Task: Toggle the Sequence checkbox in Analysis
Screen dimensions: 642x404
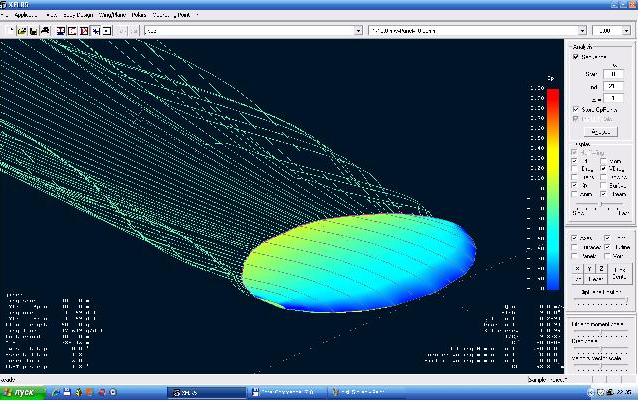Action: coord(576,57)
